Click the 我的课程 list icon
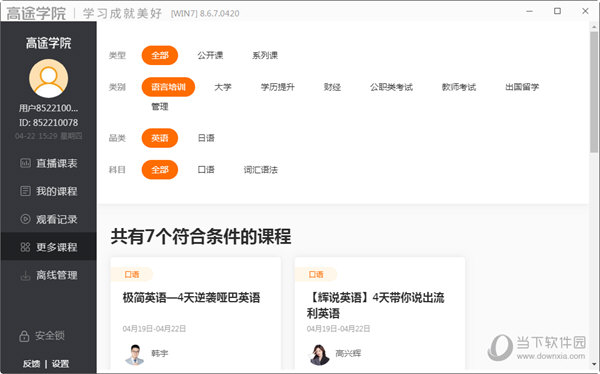The image size is (600, 374). tap(25, 191)
